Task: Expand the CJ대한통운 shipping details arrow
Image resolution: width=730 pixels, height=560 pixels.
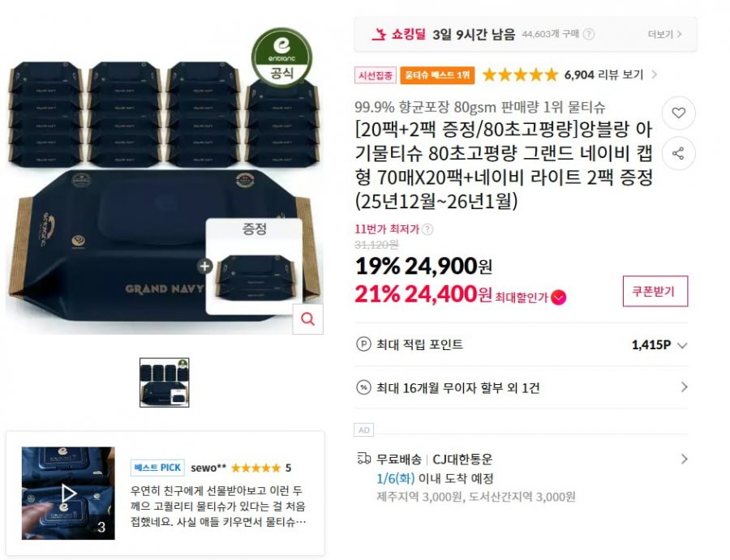Action: click(x=684, y=459)
